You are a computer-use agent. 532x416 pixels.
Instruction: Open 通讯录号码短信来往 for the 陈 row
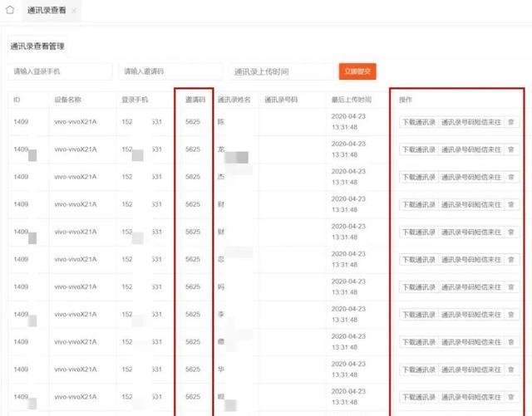[471, 122]
